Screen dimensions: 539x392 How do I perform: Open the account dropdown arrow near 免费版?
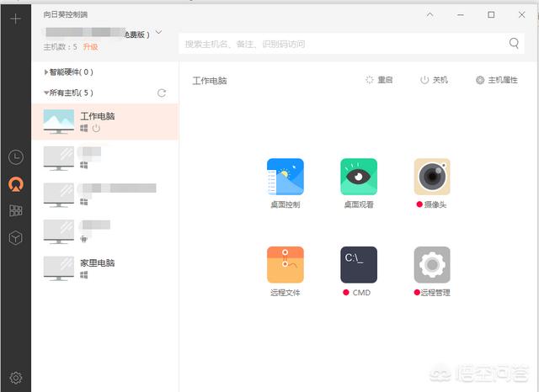coord(158,32)
